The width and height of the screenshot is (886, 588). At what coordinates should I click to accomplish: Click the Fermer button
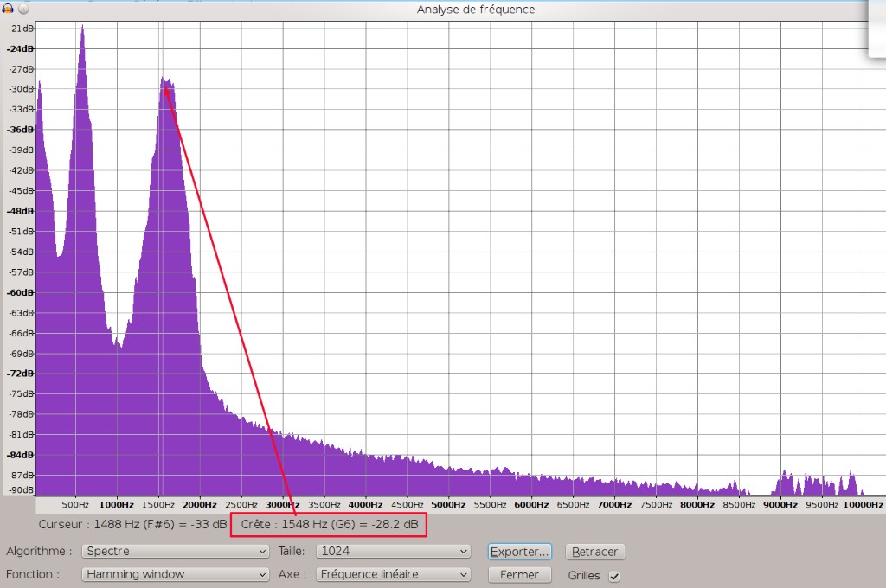click(x=519, y=575)
